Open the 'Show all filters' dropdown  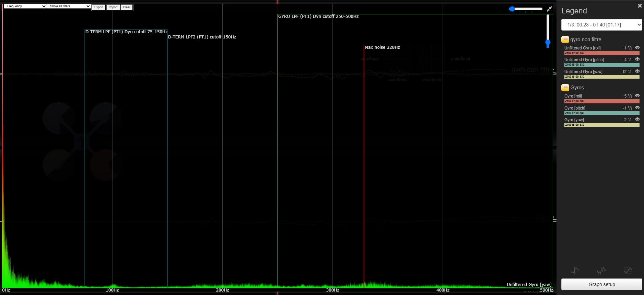coord(69,6)
